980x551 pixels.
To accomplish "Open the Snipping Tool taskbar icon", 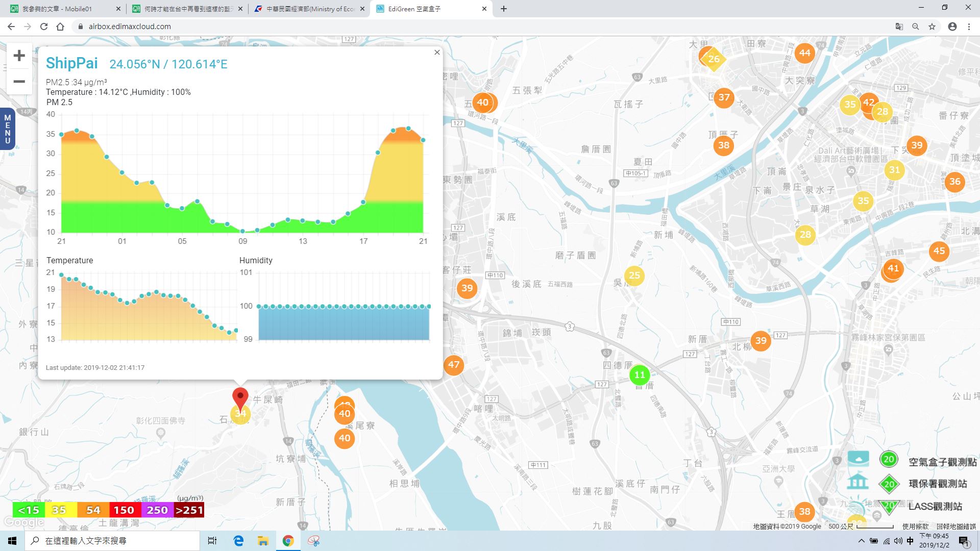I will (x=313, y=541).
